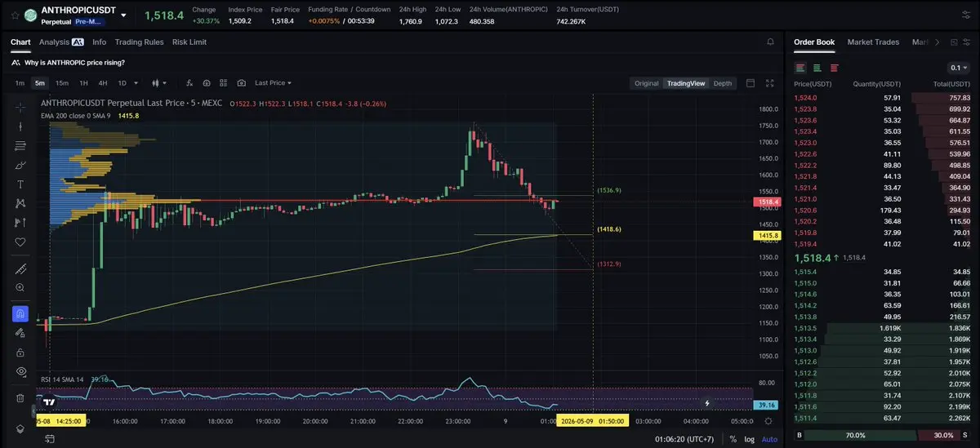Select the crosshair cursor tool
The height and width of the screenshot is (448, 980).
pyautogui.click(x=20, y=107)
